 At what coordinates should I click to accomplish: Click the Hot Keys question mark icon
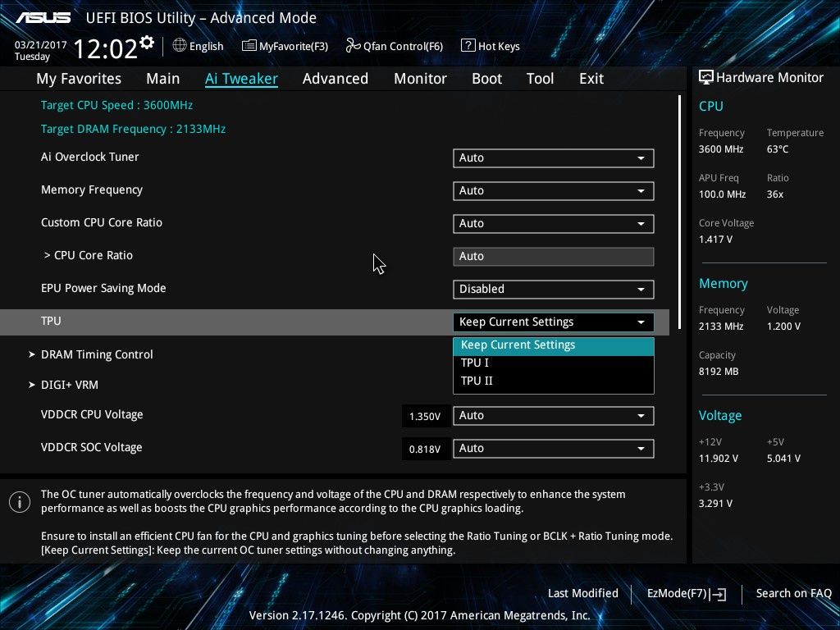pos(468,46)
